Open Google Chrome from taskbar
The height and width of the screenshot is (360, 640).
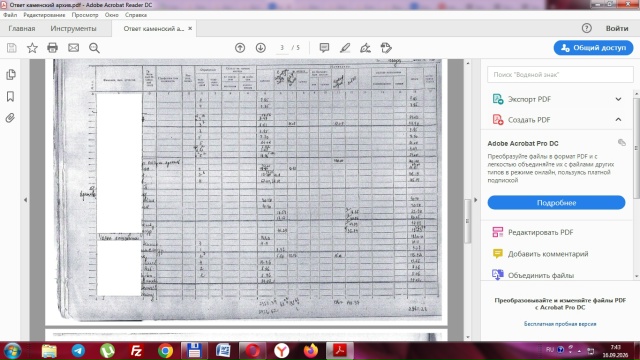click(165, 351)
